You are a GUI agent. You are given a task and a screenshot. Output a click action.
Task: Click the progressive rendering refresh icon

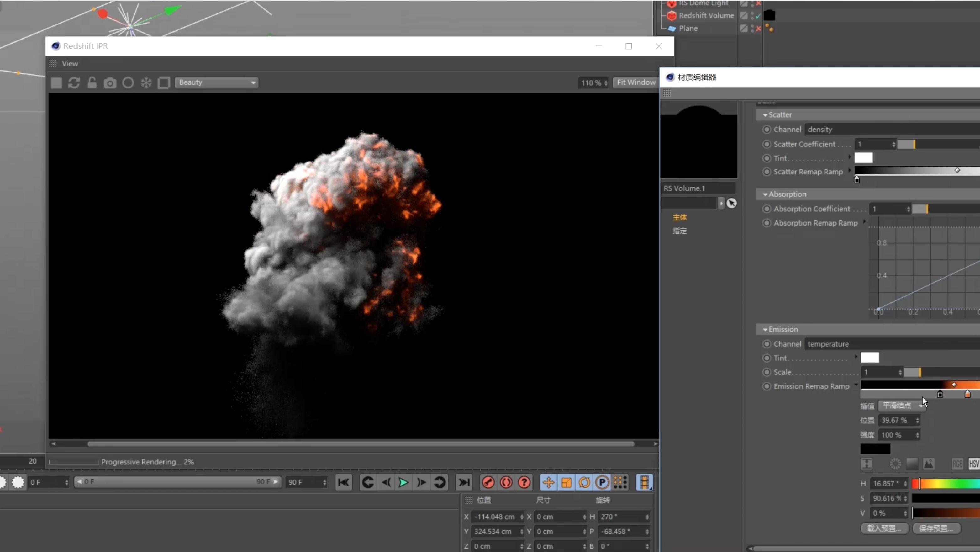(x=74, y=82)
